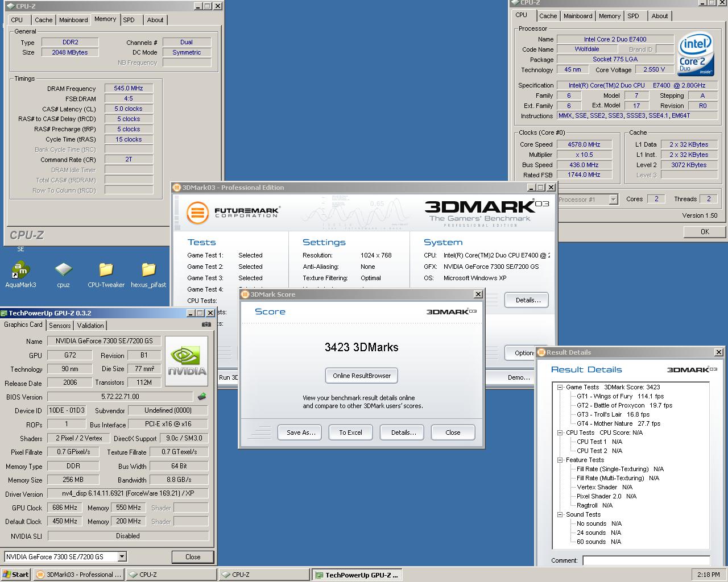Click the 3DMark03 Score dialog title icon
The height and width of the screenshot is (582, 728).
click(245, 294)
